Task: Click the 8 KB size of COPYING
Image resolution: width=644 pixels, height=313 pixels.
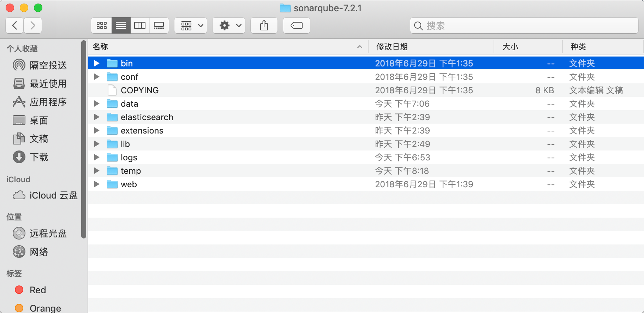Action: (544, 90)
